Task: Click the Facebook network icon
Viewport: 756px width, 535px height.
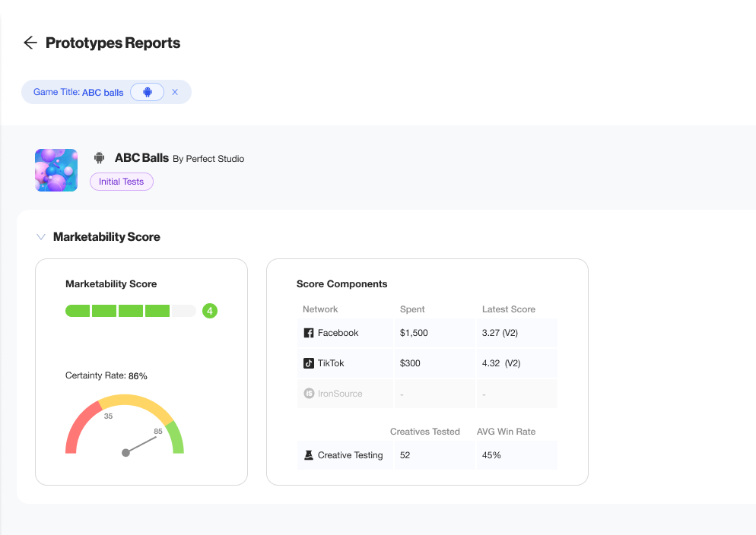Action: (309, 333)
